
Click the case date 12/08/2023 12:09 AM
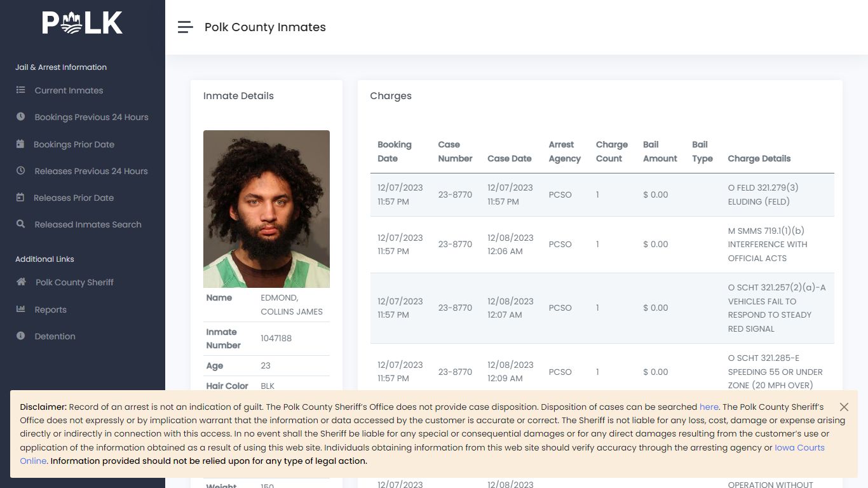point(510,372)
